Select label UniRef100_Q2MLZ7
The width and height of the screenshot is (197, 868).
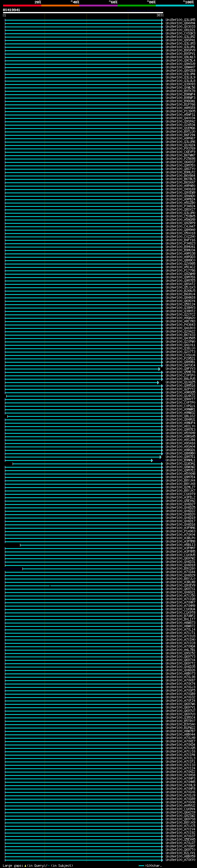pos(180,487)
